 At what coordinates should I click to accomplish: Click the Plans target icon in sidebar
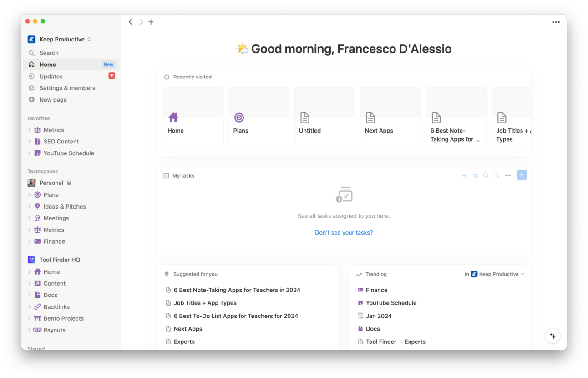37,195
